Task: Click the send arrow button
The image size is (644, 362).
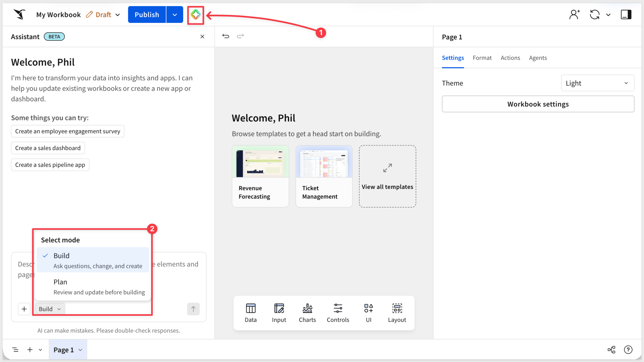Action: (193, 309)
